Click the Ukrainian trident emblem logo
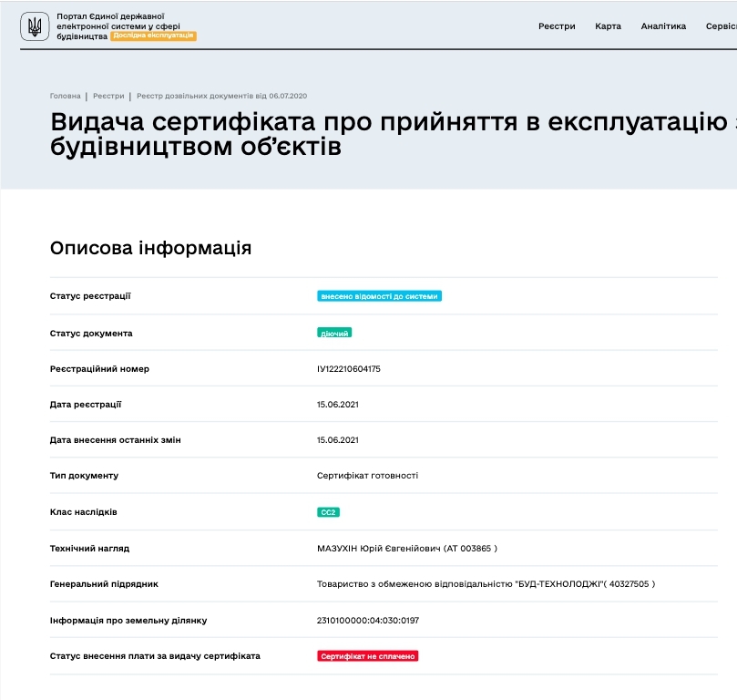This screenshot has width=737, height=700. [35, 26]
